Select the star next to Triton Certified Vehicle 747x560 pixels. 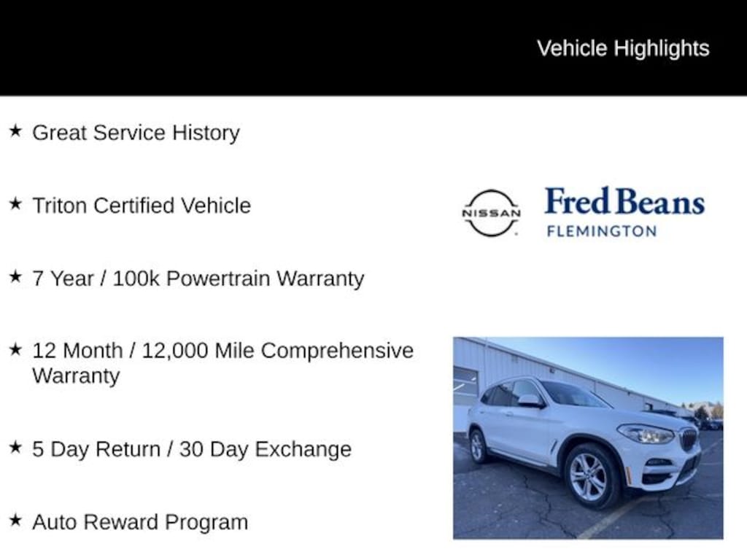click(15, 204)
